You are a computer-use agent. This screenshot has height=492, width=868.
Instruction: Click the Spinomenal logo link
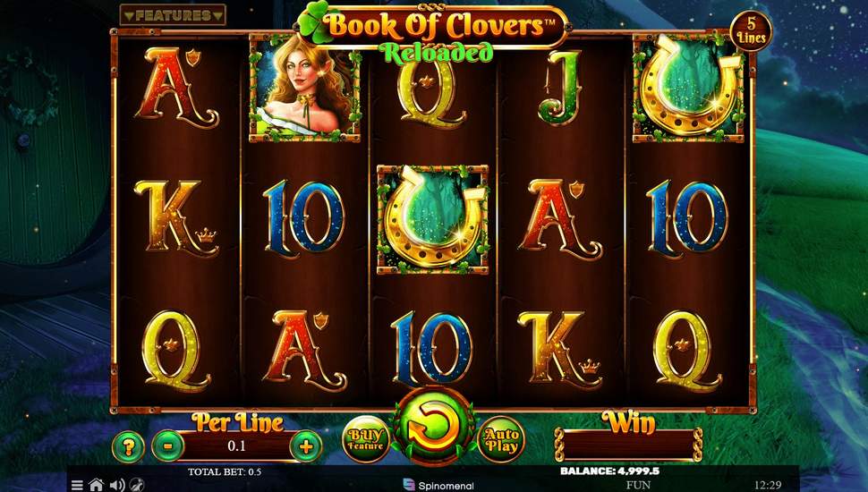click(438, 486)
